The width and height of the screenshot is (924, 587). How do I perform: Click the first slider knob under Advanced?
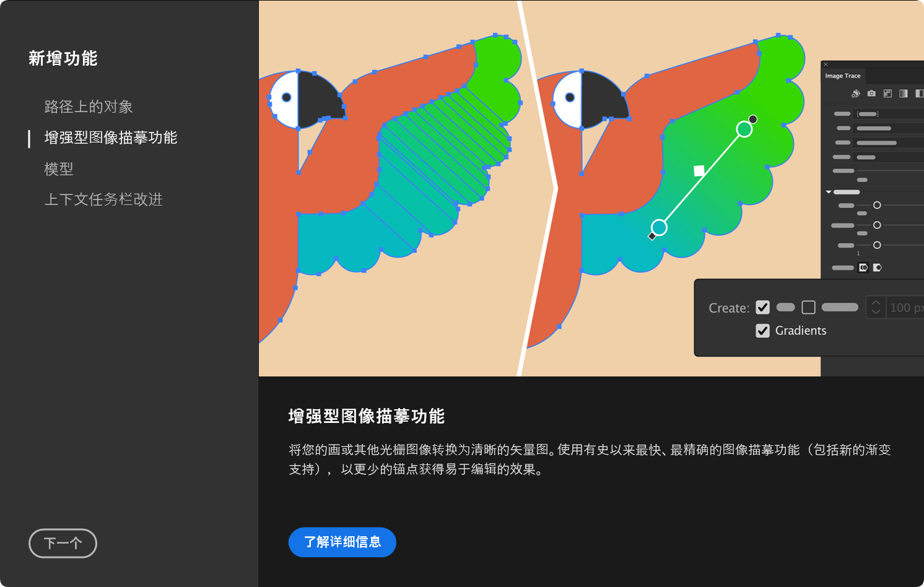tap(877, 205)
